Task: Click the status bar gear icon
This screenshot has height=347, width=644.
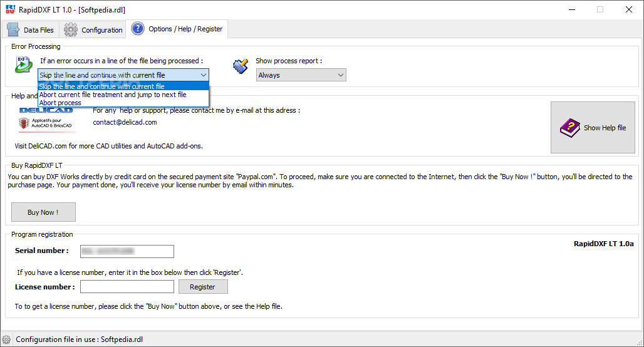Action: [6, 339]
